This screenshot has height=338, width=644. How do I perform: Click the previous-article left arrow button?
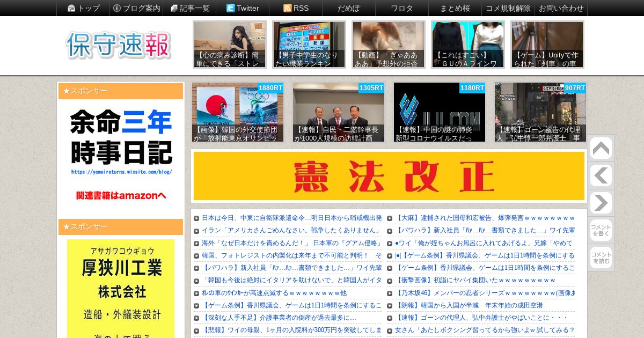(601, 176)
